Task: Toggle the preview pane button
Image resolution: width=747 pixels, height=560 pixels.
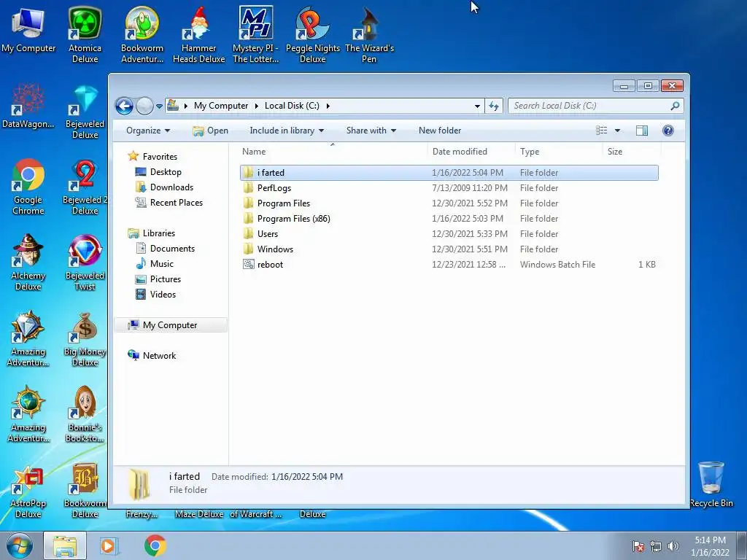Action: pos(642,131)
